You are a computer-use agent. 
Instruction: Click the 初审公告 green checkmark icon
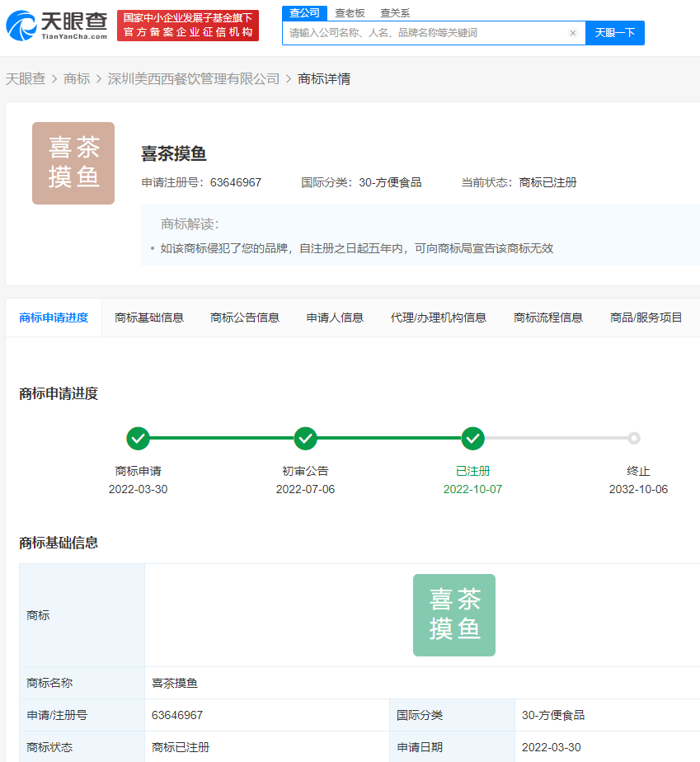click(x=305, y=438)
